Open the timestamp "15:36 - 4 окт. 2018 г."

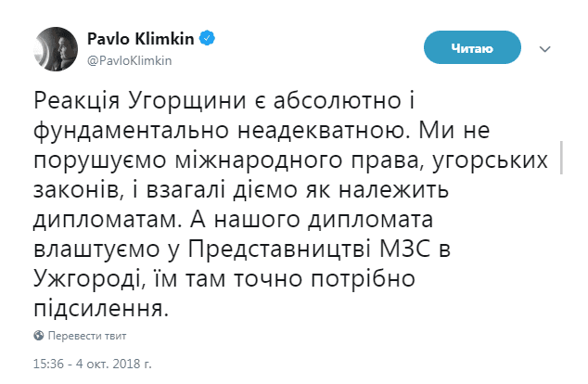click(93, 364)
